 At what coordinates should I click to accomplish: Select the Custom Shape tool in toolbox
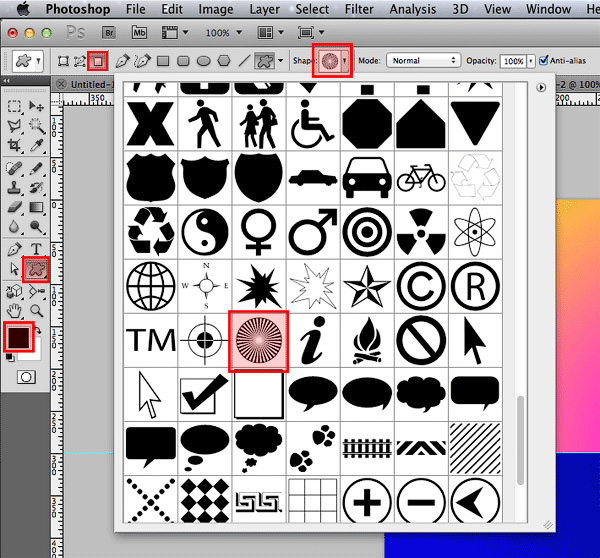click(x=36, y=270)
